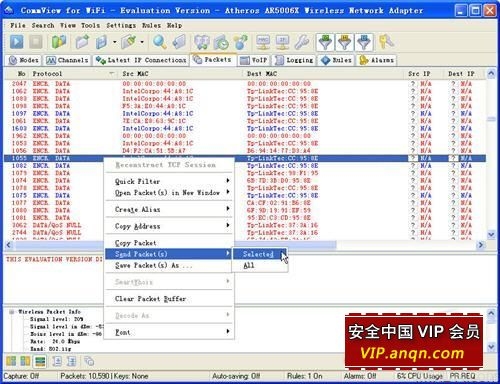Open the Rules menu in menu bar

(x=151, y=25)
